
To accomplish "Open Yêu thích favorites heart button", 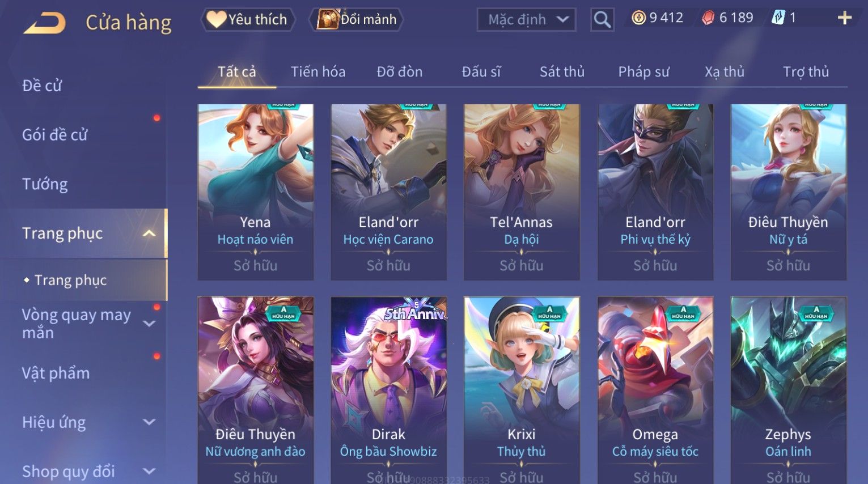I will point(248,19).
